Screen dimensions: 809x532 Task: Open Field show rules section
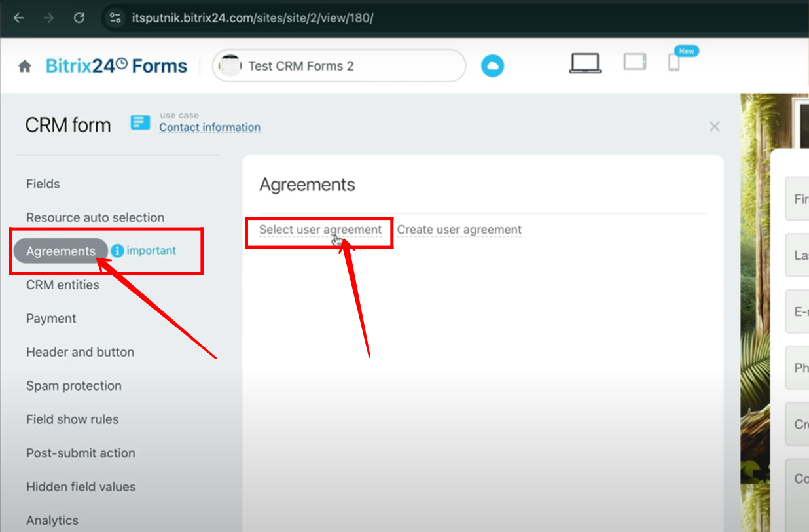tap(72, 419)
